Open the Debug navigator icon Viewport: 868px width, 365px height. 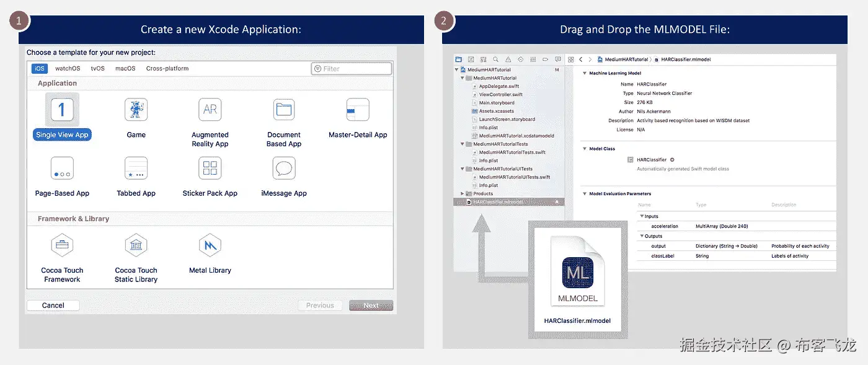(533, 59)
